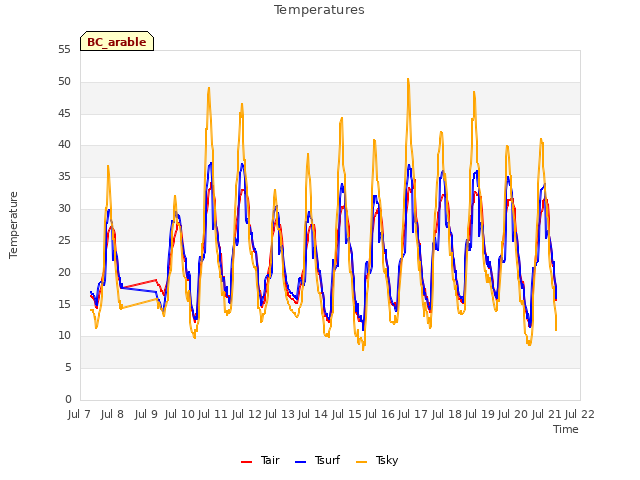Click the highest Tsky peak near Jul 17
The height and width of the screenshot is (480, 640).
coord(408,79)
